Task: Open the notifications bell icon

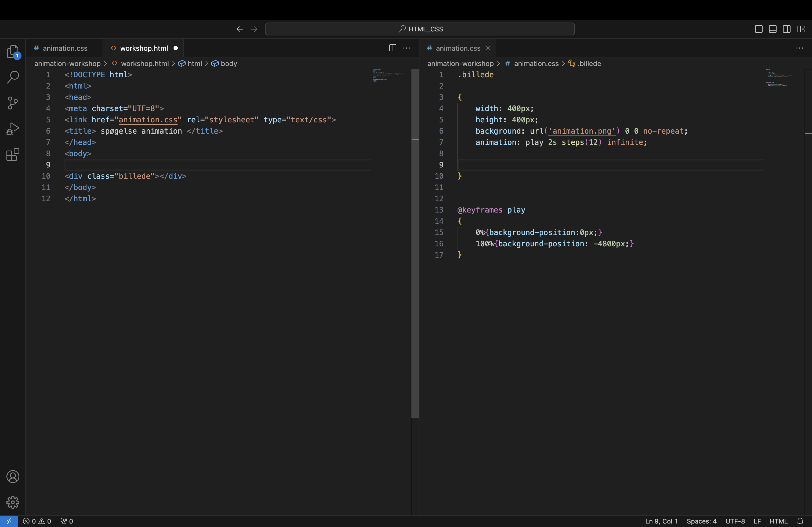Action: pyautogui.click(x=800, y=521)
